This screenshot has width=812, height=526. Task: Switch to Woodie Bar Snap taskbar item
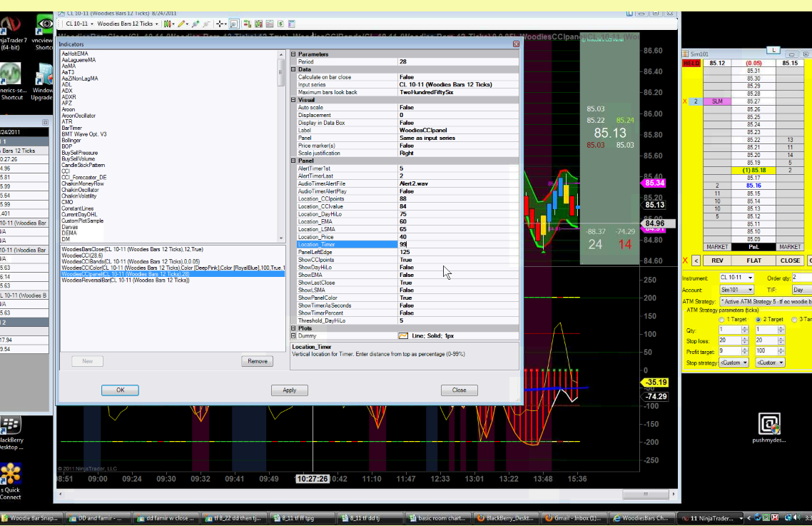pos(31,517)
